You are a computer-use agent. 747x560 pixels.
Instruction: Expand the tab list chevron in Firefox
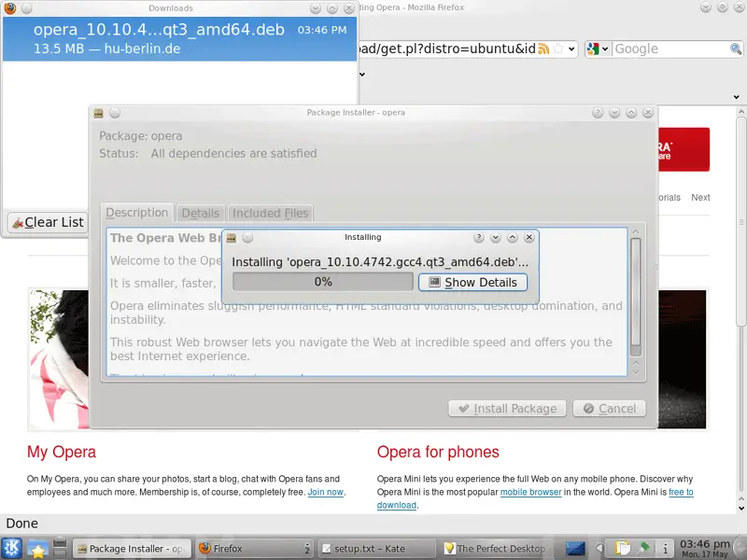[x=736, y=97]
